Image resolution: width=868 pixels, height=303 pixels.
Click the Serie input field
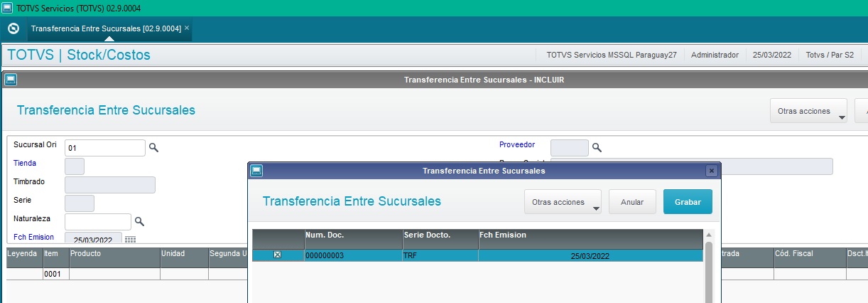pyautogui.click(x=80, y=203)
